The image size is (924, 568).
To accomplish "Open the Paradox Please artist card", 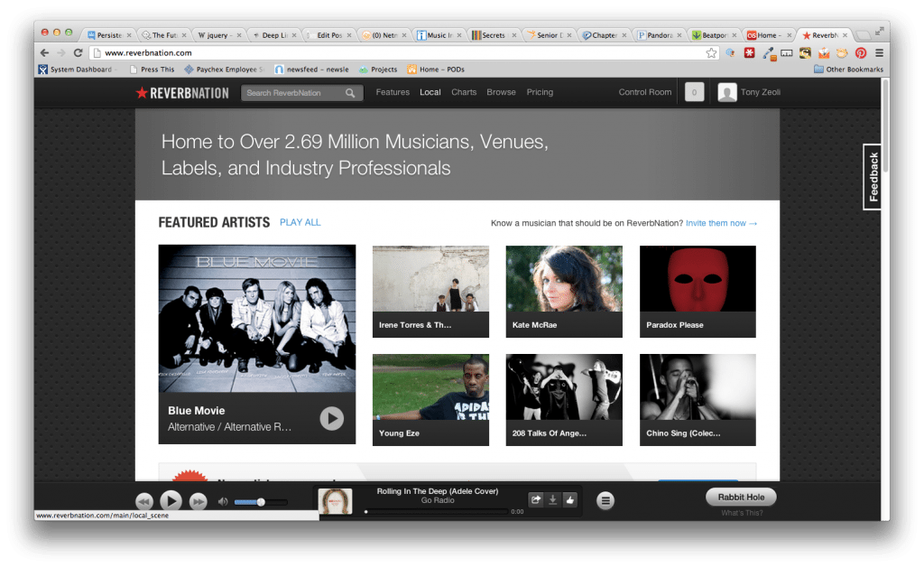I will [x=698, y=292].
